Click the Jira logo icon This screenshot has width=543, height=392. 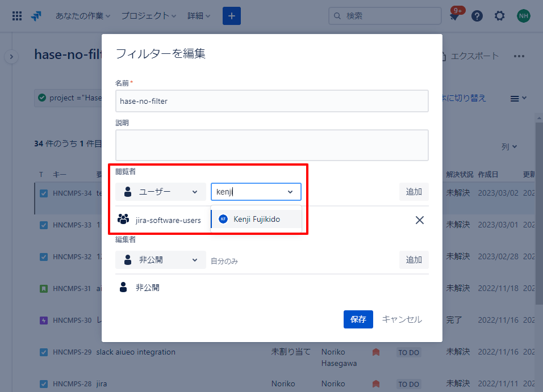click(x=36, y=16)
